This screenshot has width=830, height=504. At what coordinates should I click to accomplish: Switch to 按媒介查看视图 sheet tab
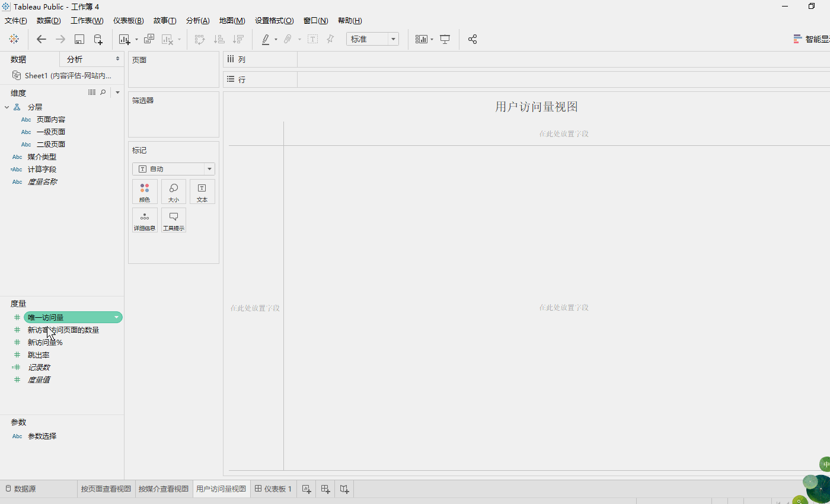click(x=164, y=489)
